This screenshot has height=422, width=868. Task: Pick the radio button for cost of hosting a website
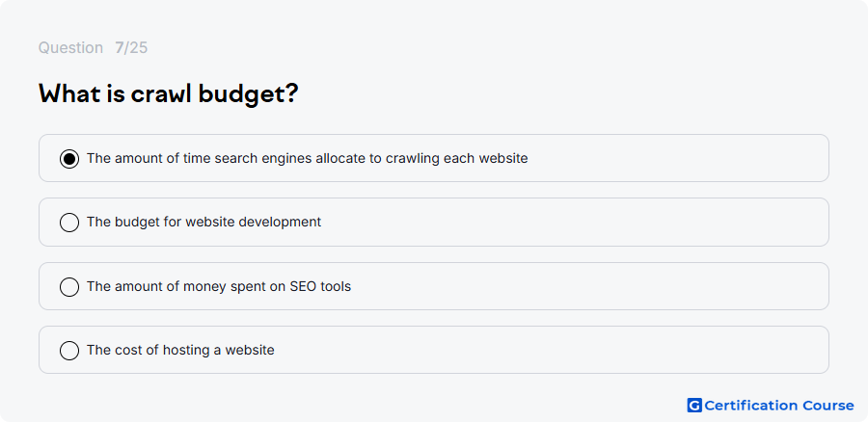coord(69,351)
